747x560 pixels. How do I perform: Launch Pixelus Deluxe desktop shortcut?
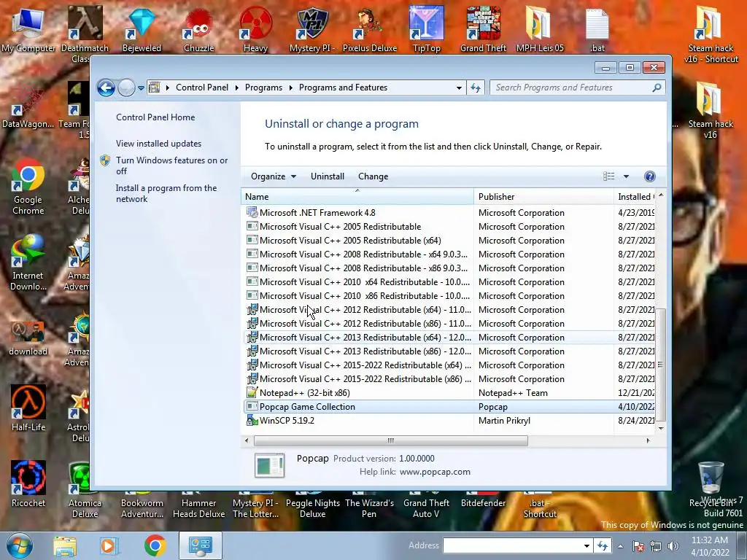click(x=370, y=30)
